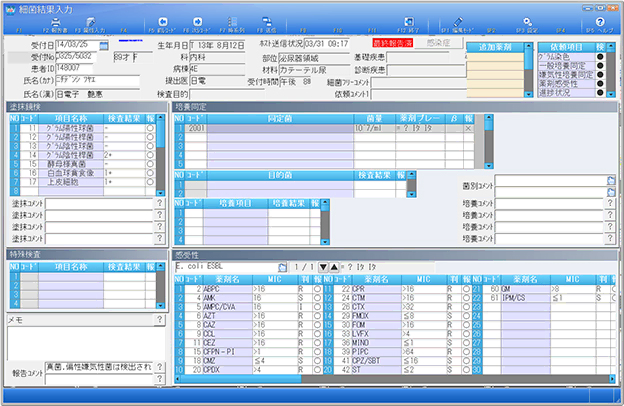The width and height of the screenshot is (624, 406).
Task: Open the dropdown beside E. coli ESBL
Action: (x=283, y=266)
